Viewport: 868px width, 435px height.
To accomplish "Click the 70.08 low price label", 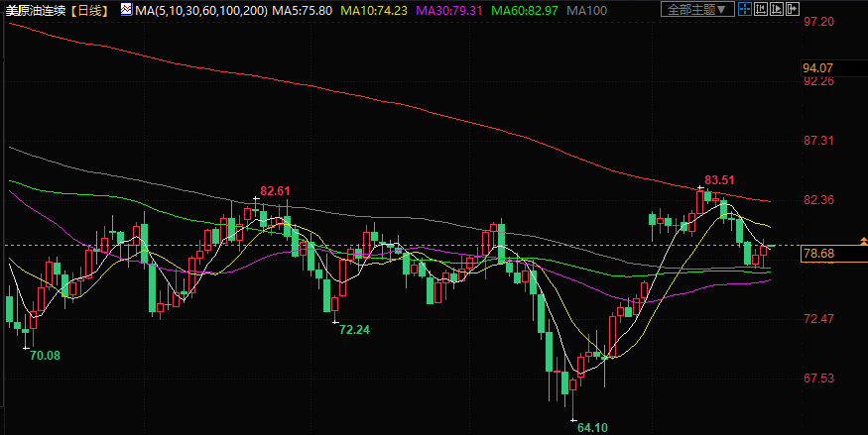I will 45,356.
